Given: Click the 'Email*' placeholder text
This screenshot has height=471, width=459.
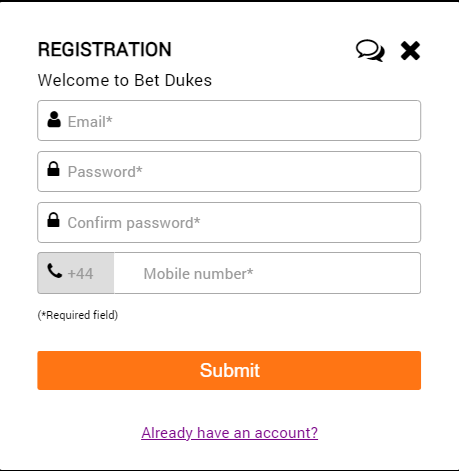Looking at the screenshot, I should tap(90, 122).
